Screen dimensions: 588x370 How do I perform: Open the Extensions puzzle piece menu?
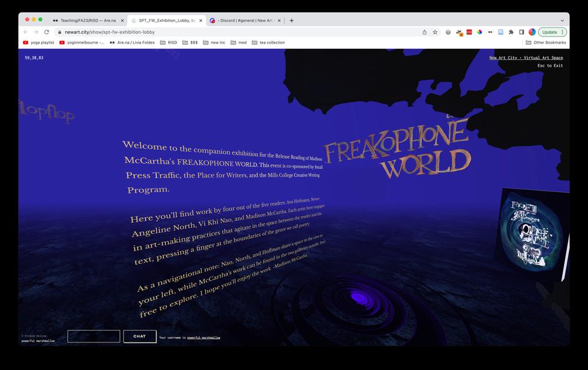coord(511,32)
